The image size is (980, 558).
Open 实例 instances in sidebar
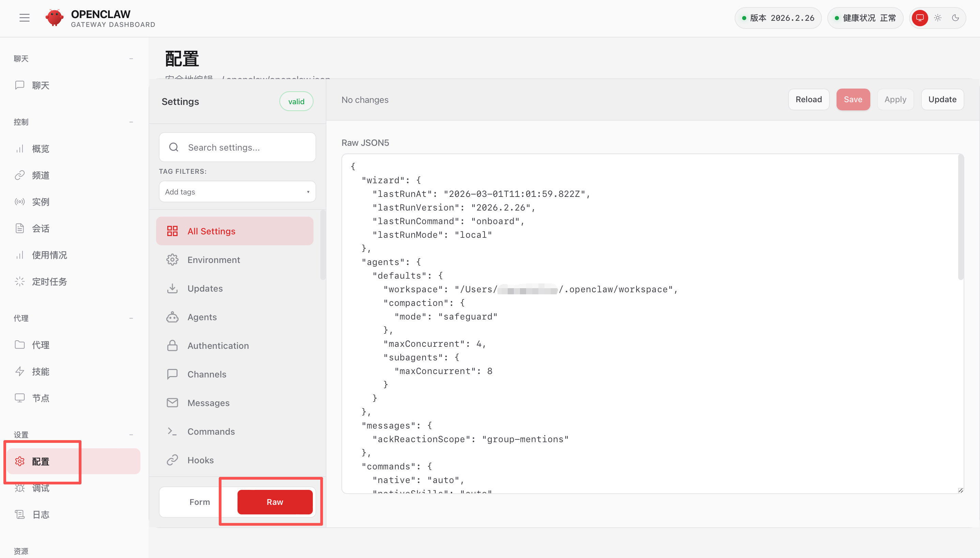(x=40, y=202)
